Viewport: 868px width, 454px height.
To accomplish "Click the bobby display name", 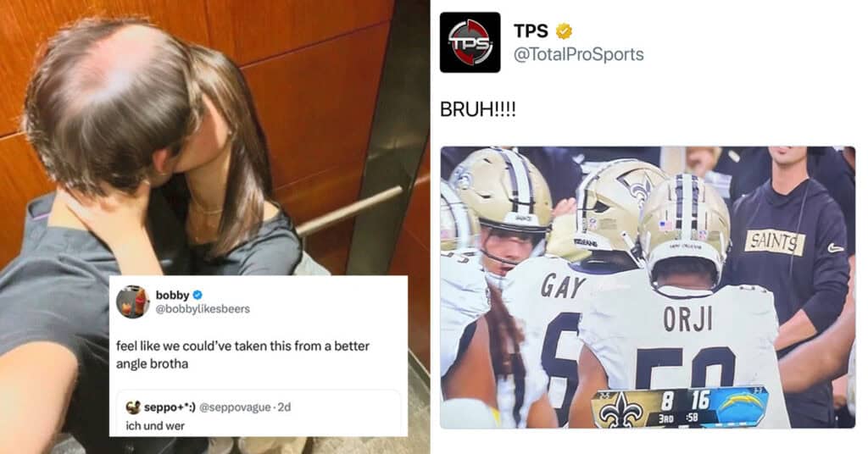I will pyautogui.click(x=172, y=296).
